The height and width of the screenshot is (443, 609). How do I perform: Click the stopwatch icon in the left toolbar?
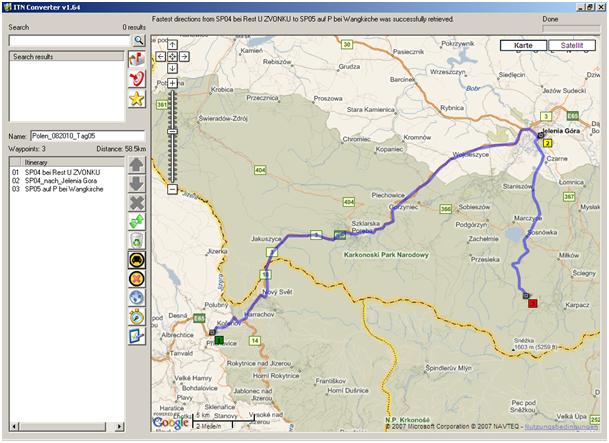pyautogui.click(x=137, y=317)
